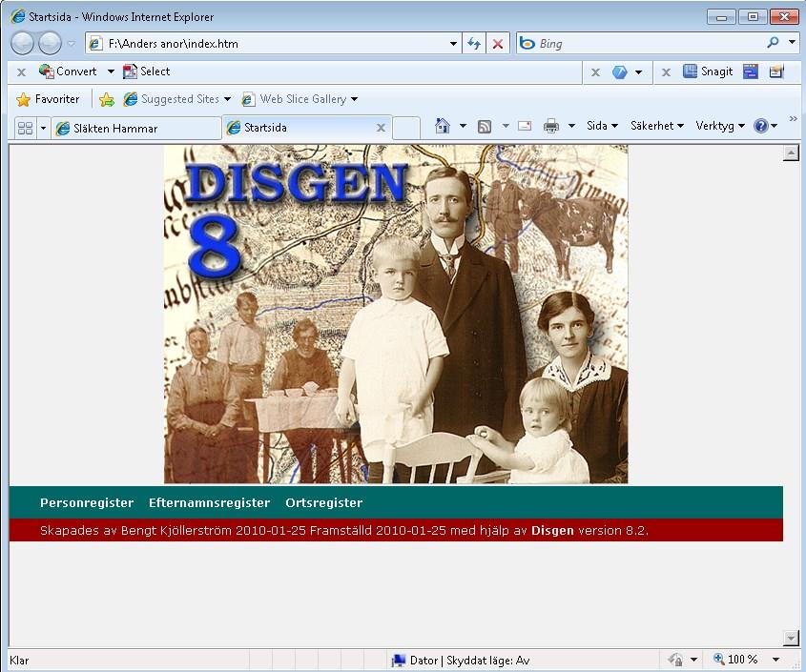The height and width of the screenshot is (672, 806).
Task: Open the Ortsregister link
Action: tap(324, 502)
